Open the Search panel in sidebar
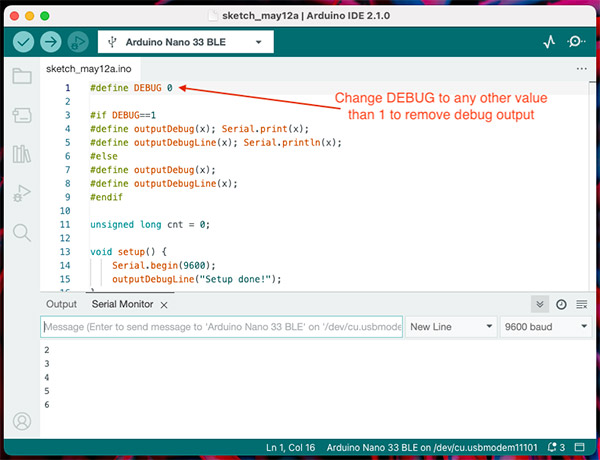This screenshot has height=460, width=600. [21, 233]
